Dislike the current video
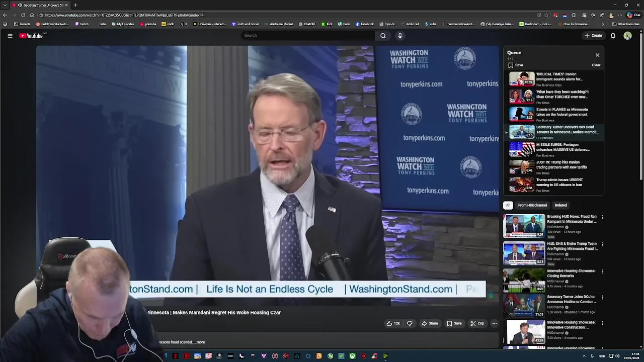The image size is (644, 362). 409,324
